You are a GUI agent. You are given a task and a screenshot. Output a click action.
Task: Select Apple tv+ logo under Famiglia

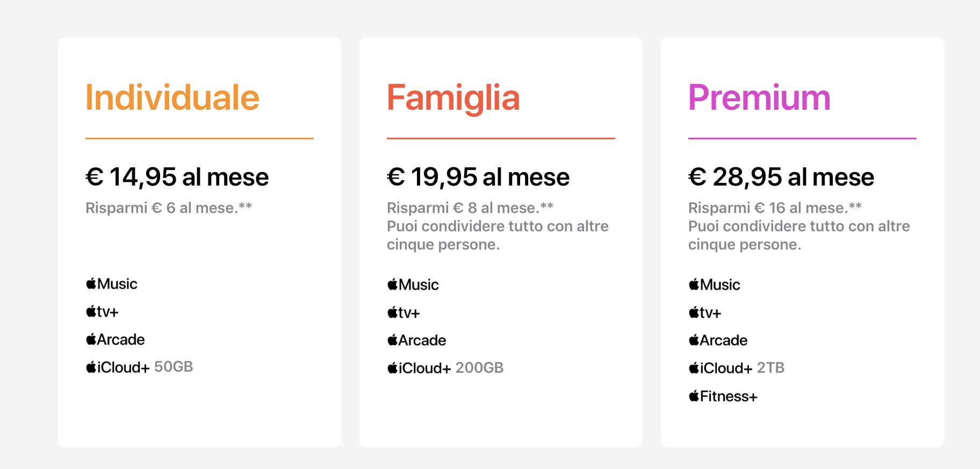coord(403,313)
